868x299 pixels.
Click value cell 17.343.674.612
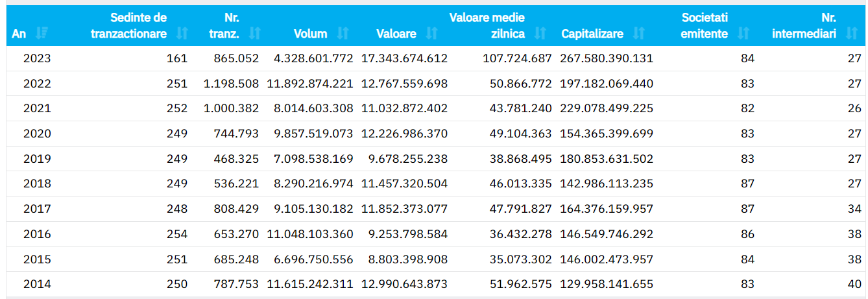404,58
